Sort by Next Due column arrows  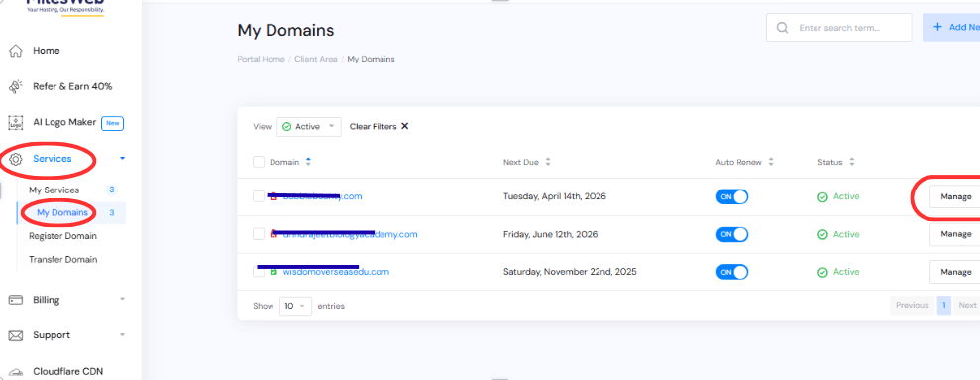548,162
